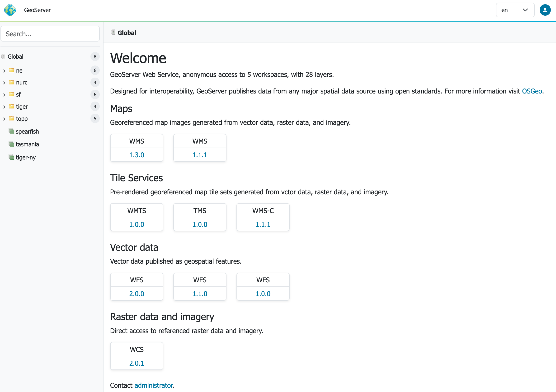556x392 pixels.
Task: Select the tiger workspace in sidebar
Action: click(22, 107)
